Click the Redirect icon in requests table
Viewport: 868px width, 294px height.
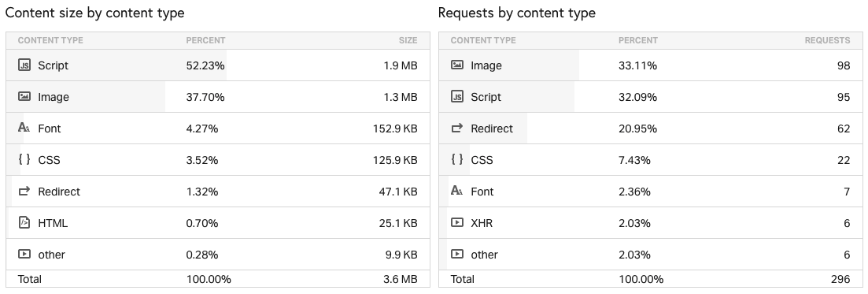point(456,128)
